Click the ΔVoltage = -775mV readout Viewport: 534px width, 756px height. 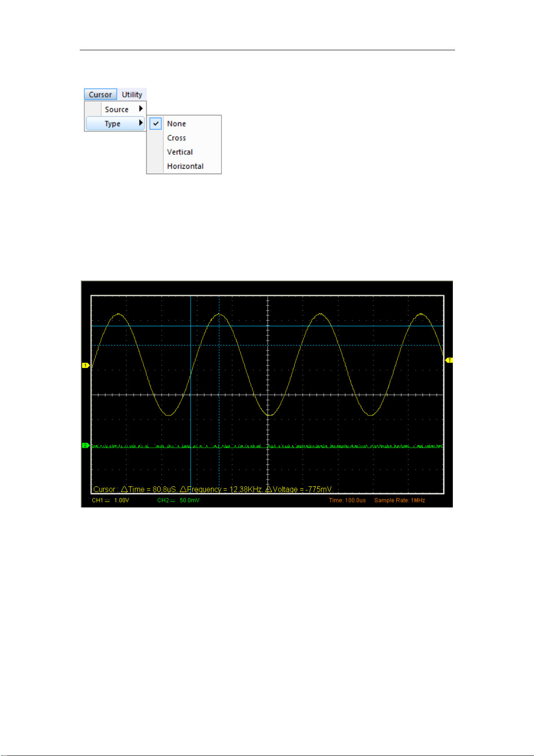pos(299,489)
